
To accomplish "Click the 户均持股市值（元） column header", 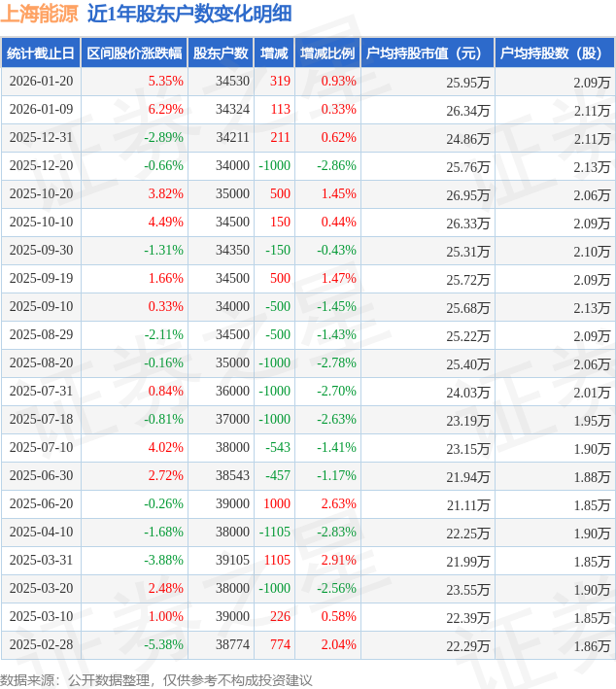I will pos(427,53).
